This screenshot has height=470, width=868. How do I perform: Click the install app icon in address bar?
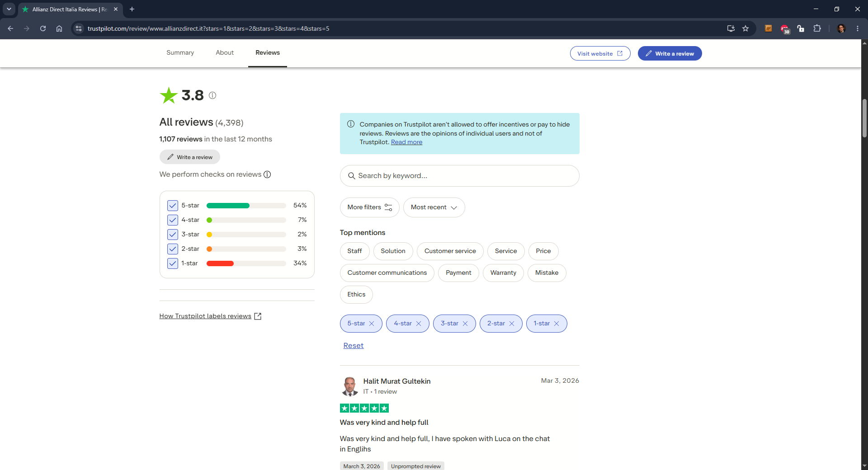click(731, 28)
